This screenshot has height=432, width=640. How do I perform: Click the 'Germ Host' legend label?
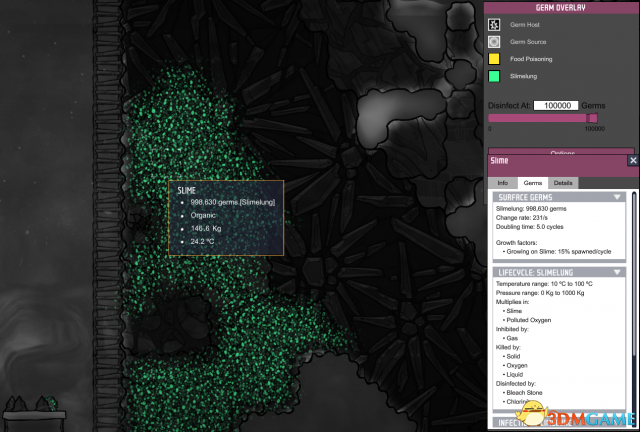524,25
